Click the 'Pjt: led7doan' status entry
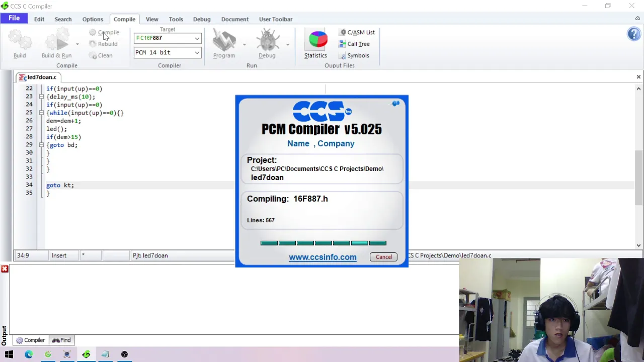Image resolution: width=644 pixels, height=362 pixels. pos(150,255)
